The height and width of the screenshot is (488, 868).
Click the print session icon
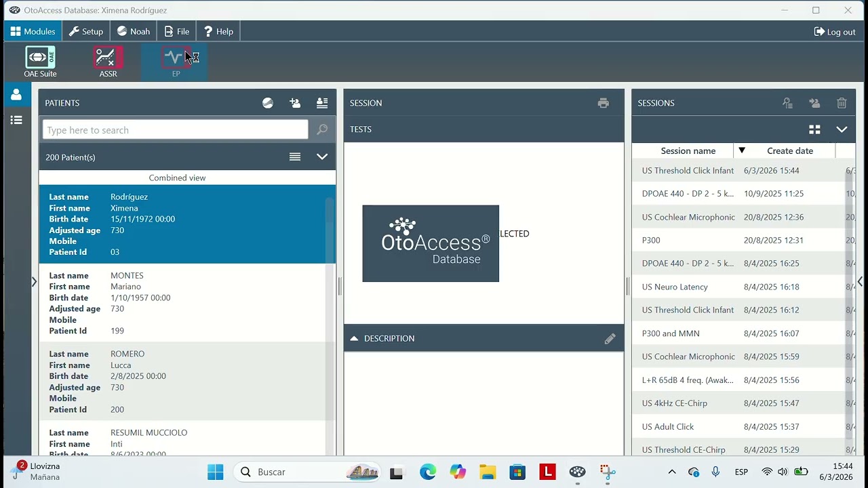(x=603, y=103)
